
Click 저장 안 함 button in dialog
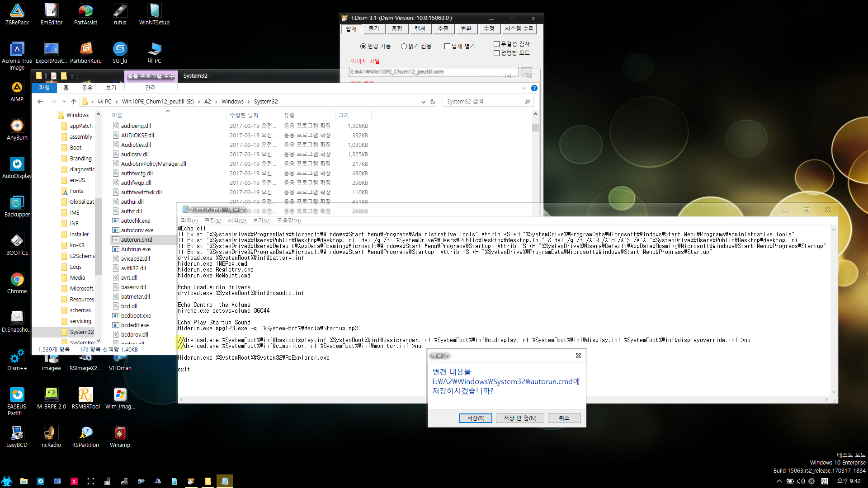tap(519, 418)
